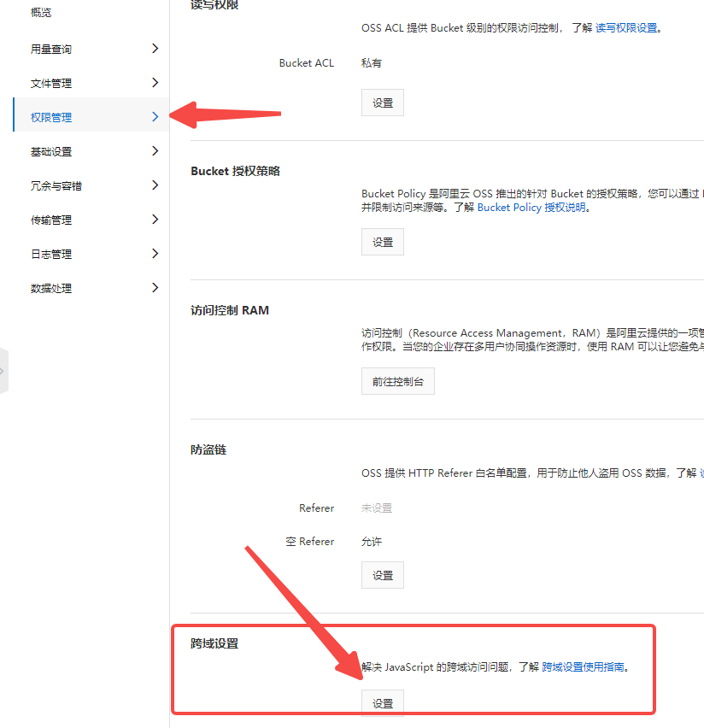Click 设置 button under 跨域设置
704x728 pixels.
[x=383, y=703]
